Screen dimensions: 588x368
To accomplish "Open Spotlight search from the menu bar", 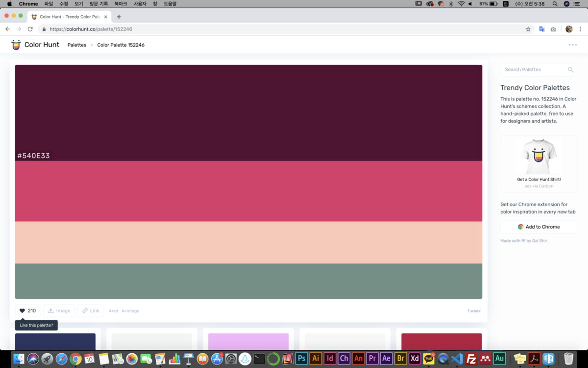I will (555, 3).
